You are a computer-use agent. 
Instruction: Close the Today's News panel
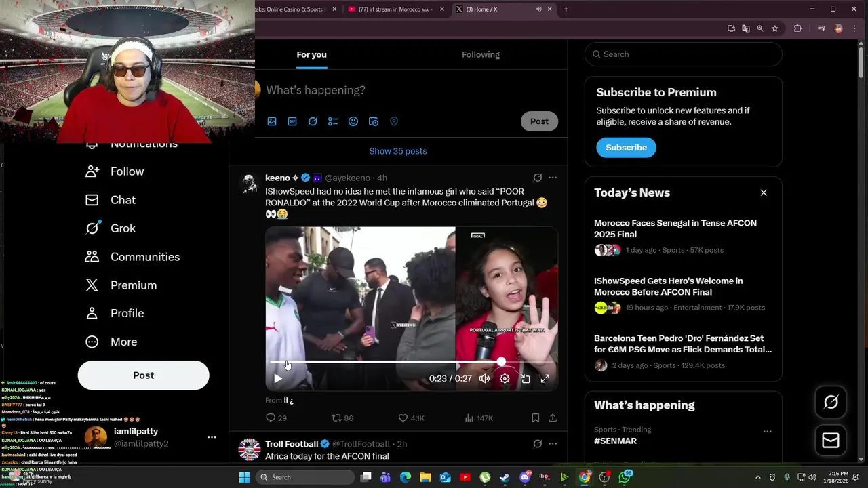[x=764, y=192]
